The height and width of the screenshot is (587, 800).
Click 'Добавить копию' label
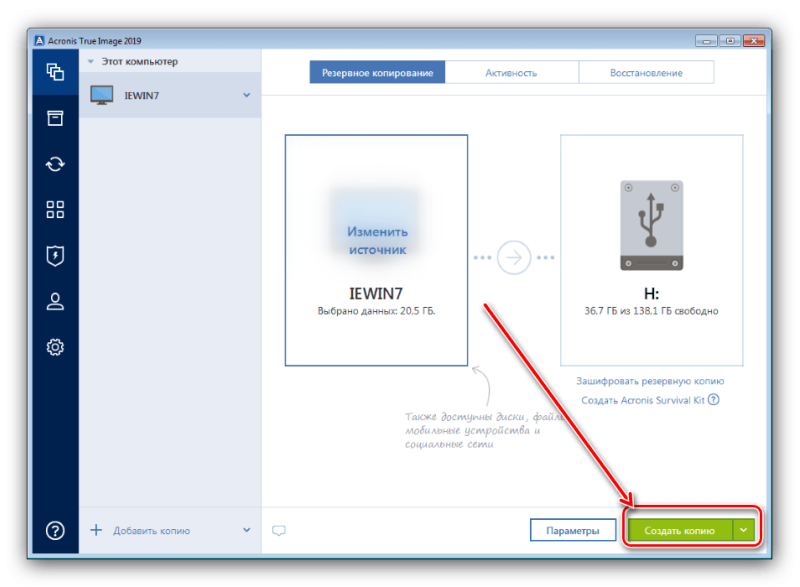click(152, 530)
